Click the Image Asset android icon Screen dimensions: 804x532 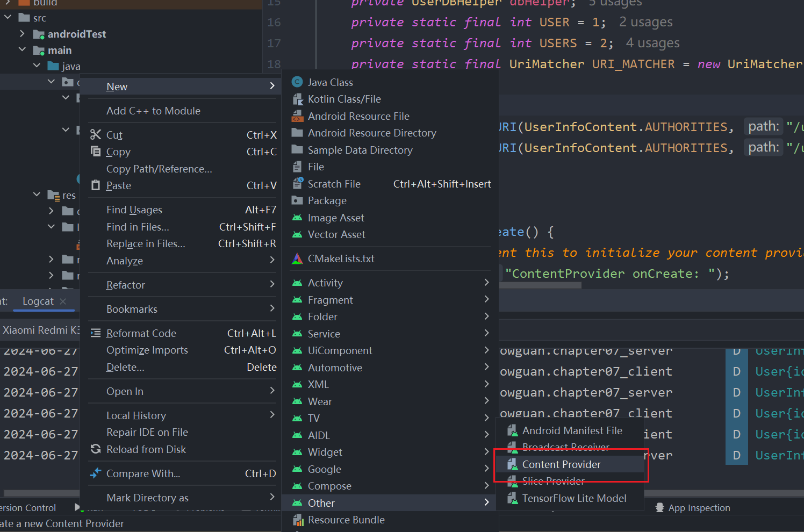[297, 218]
